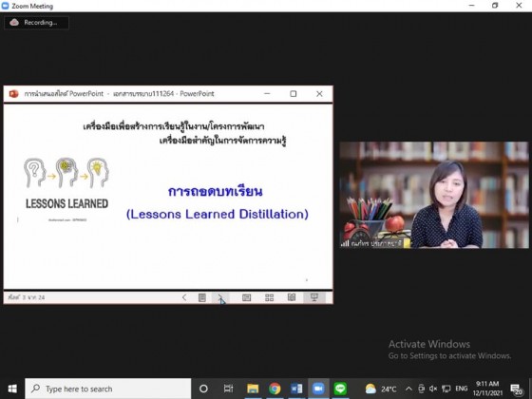Switch ENG input language indicator
The height and width of the screenshot is (399, 532).
pos(461,389)
